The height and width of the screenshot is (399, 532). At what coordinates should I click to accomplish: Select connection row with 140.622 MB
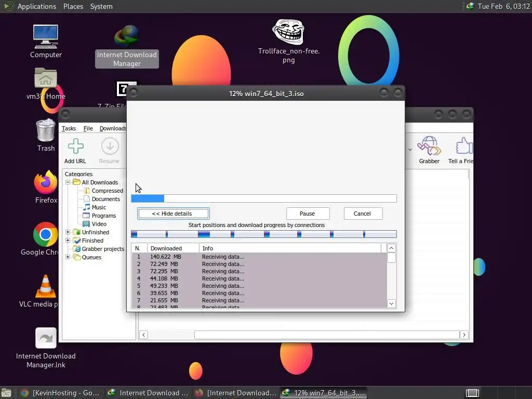tap(259, 257)
